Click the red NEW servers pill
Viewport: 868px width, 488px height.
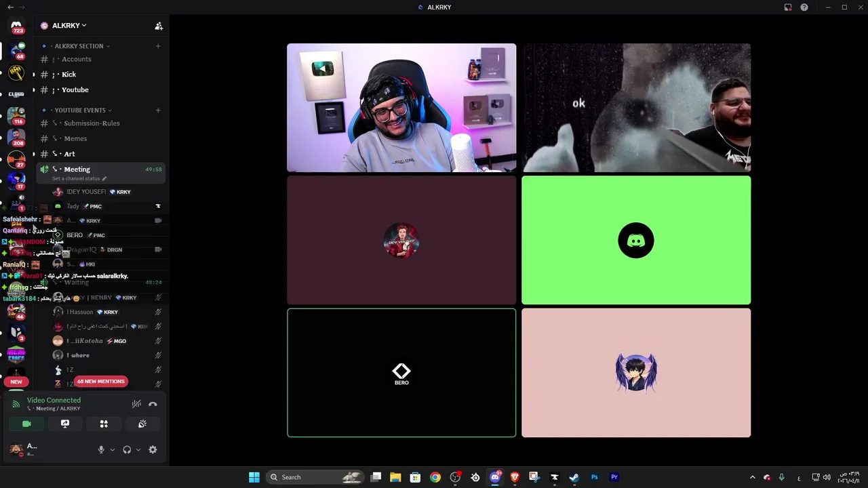[x=16, y=382]
